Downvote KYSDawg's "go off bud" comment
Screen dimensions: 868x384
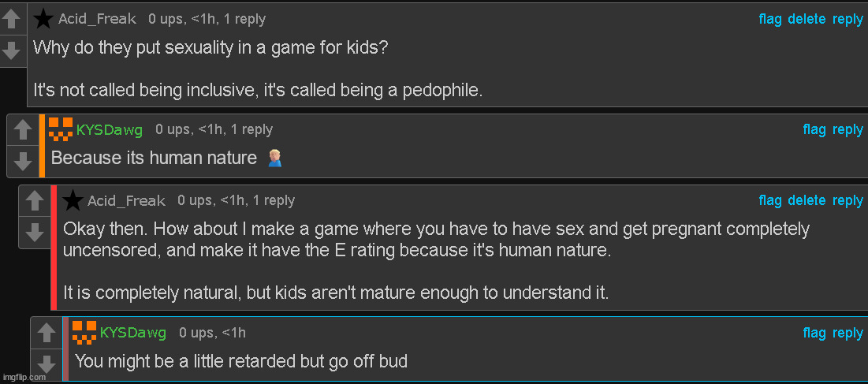point(46,363)
